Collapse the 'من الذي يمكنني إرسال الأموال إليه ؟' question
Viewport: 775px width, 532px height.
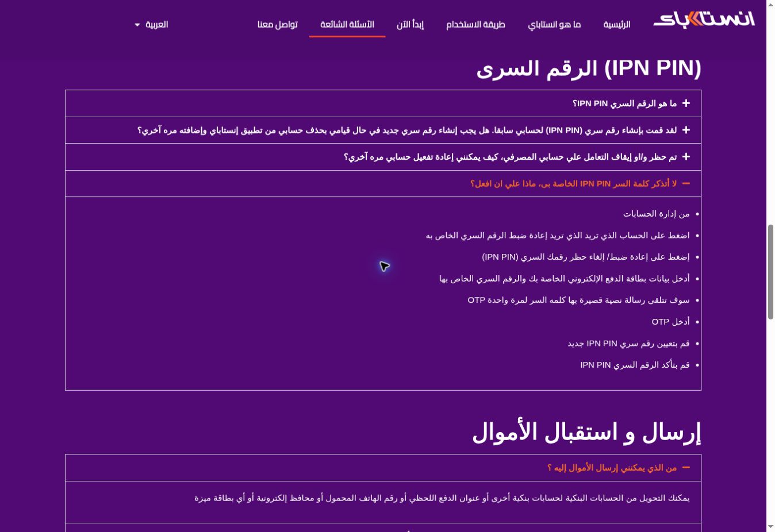click(x=383, y=468)
